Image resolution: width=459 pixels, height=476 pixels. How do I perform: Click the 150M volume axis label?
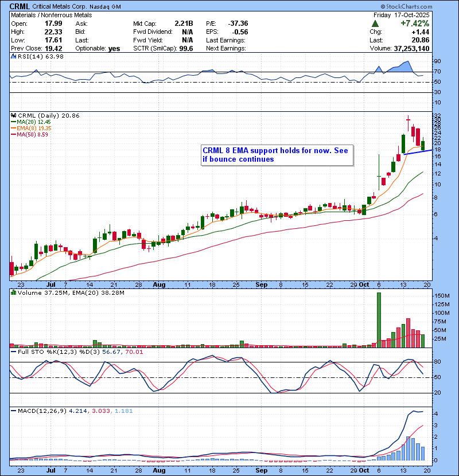pyautogui.click(x=442, y=296)
